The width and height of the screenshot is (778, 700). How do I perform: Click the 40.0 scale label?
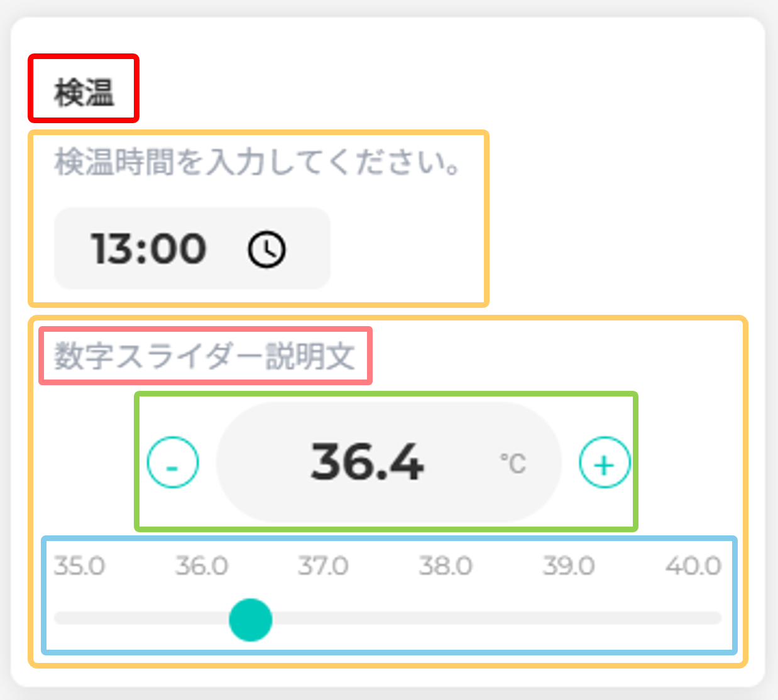click(694, 566)
